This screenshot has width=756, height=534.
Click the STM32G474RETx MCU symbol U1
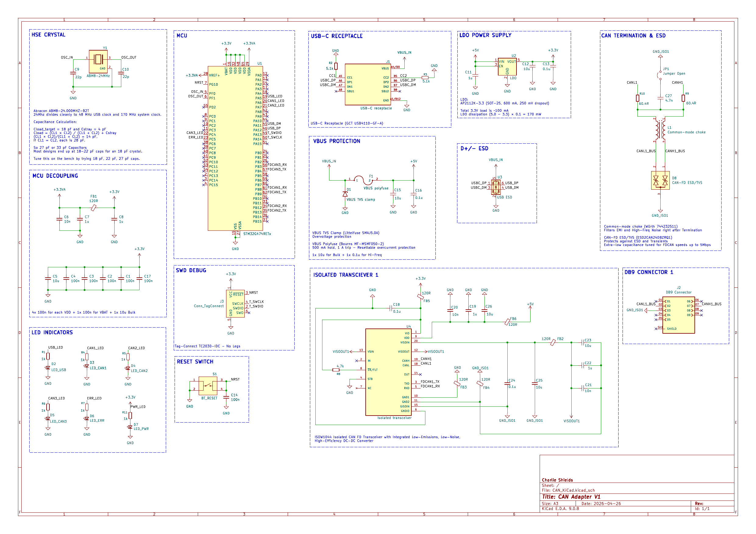[235, 148]
